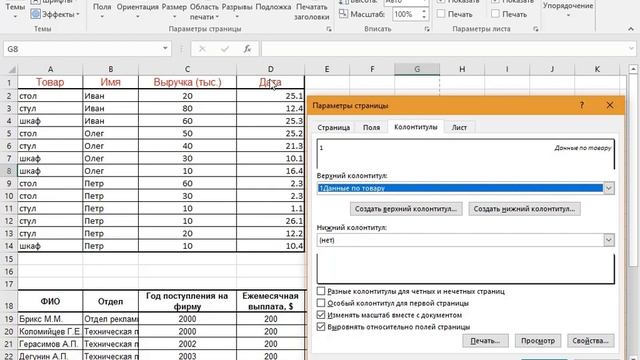This screenshot has height=360, width=640.
Task: Open the Name Box dropdown arrow
Action: (165, 49)
